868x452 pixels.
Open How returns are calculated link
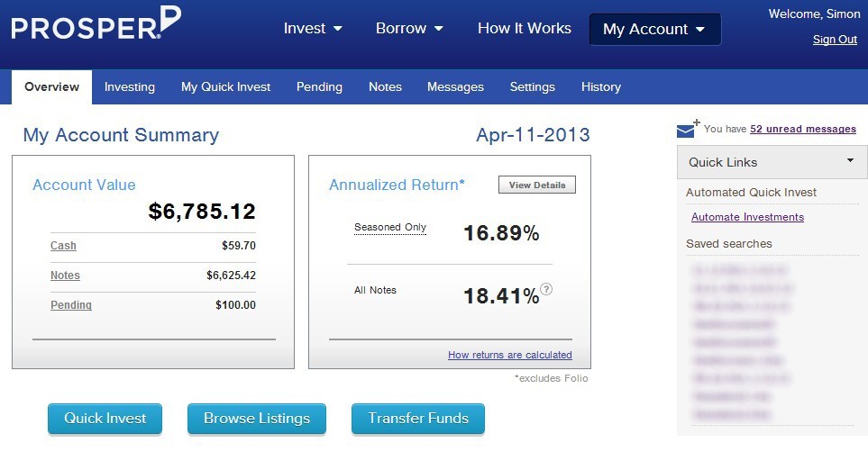pos(510,355)
